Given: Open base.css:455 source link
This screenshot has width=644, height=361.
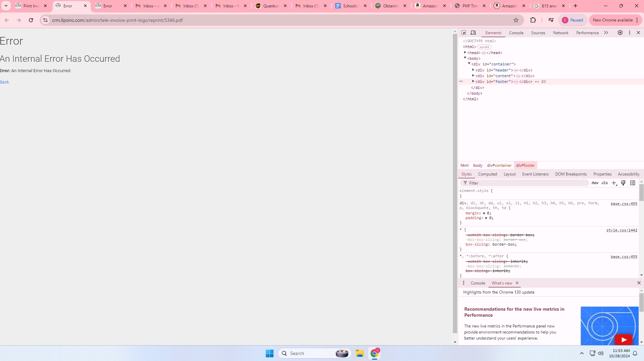Looking at the screenshot, I should coord(624,204).
